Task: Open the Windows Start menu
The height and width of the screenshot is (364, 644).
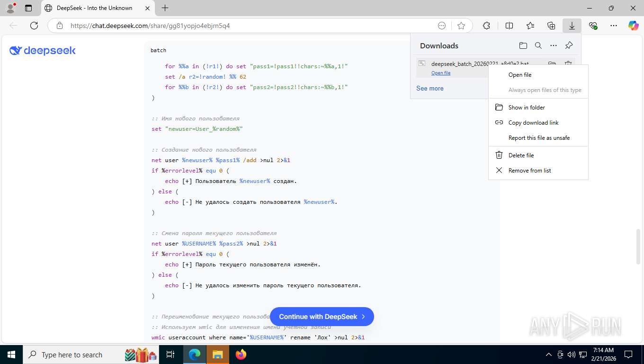Action: 11,355
